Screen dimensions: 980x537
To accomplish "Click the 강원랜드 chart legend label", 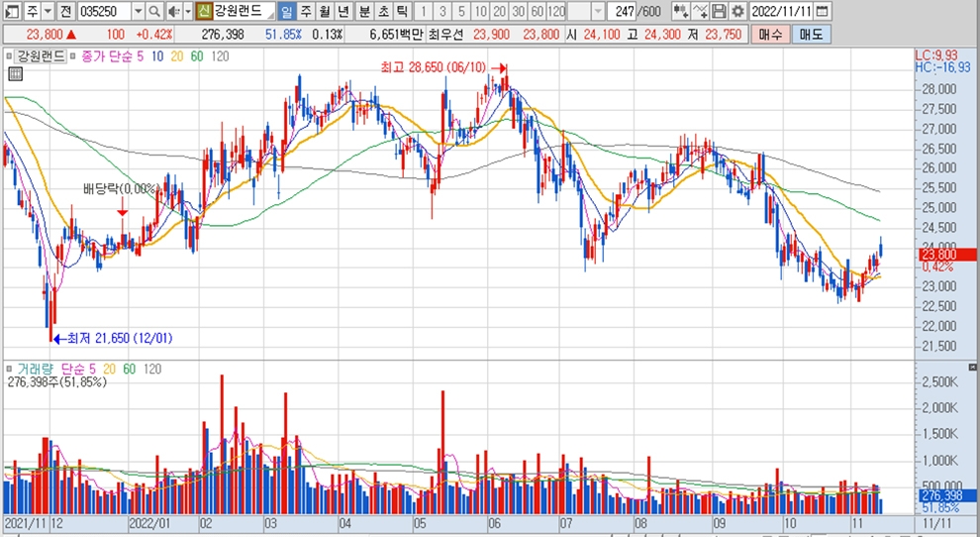I will click(41, 56).
